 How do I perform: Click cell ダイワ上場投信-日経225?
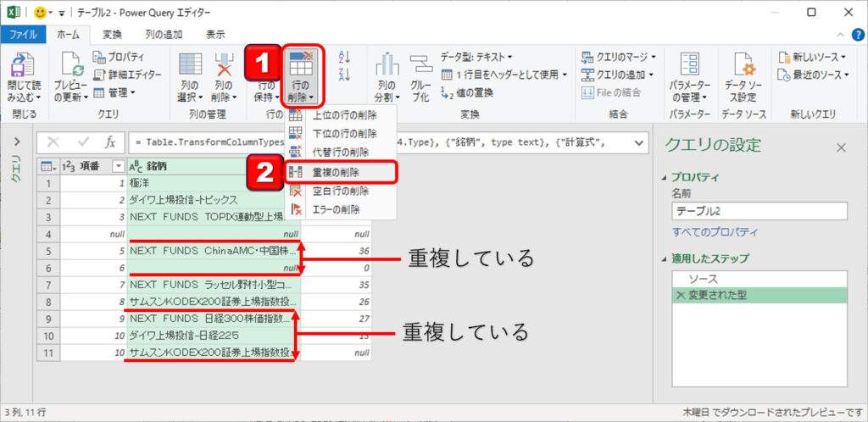(x=214, y=336)
